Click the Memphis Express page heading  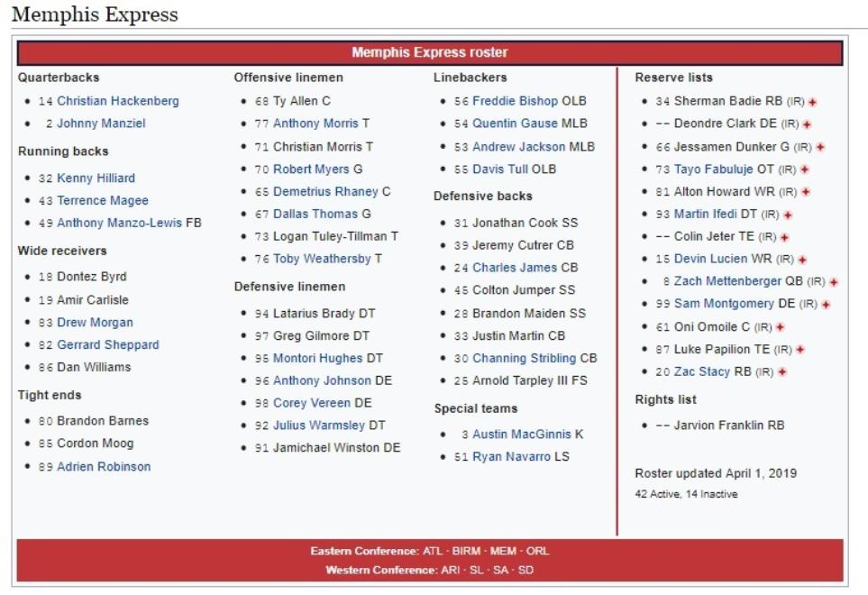pyautogui.click(x=95, y=14)
